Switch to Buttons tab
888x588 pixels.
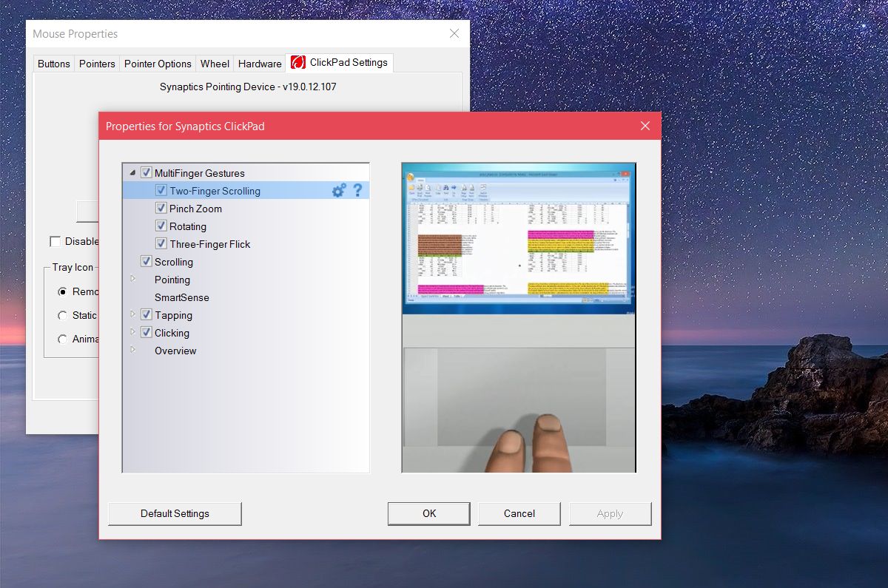[x=54, y=64]
